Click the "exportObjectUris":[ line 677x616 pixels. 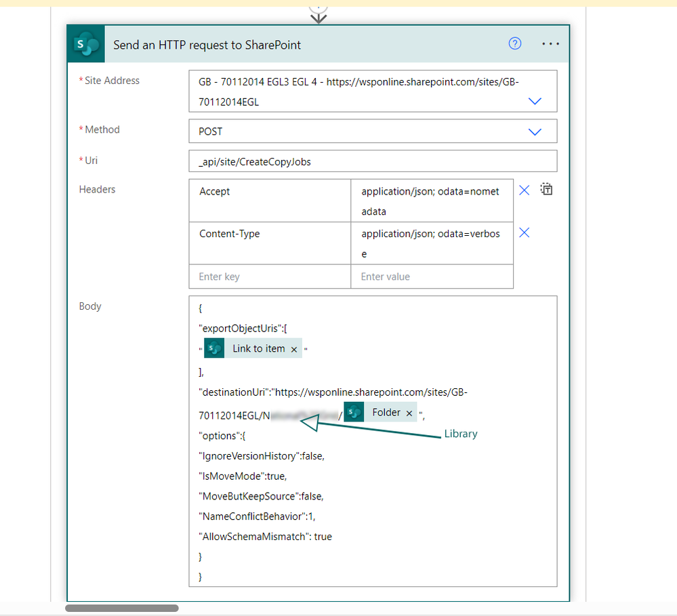point(243,329)
